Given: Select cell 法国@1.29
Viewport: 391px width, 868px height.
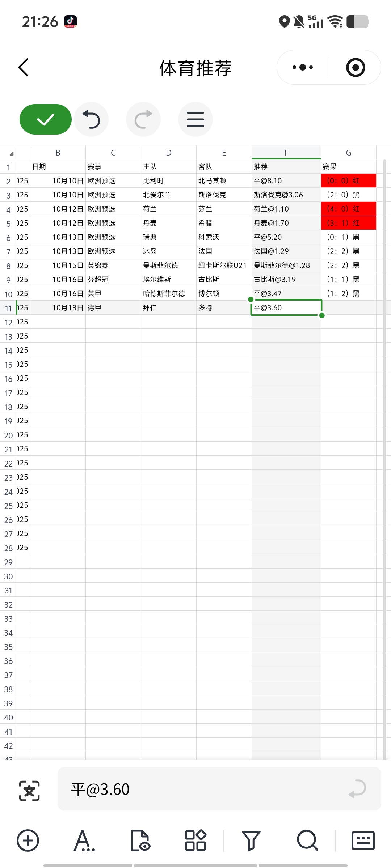Looking at the screenshot, I should coord(286,251).
